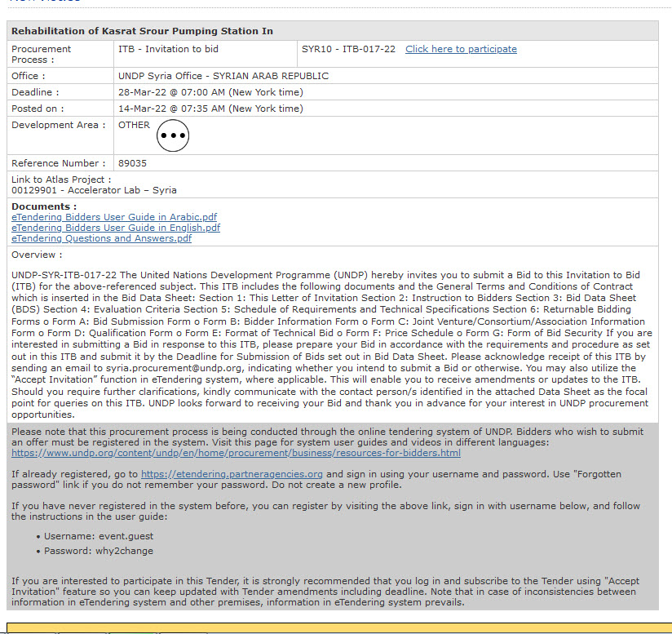Click the Overview section label

click(34, 255)
